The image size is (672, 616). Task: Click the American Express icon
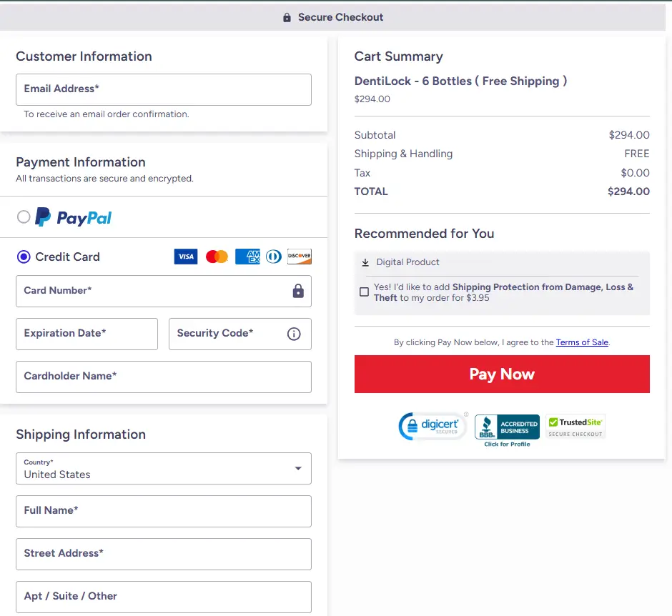click(x=247, y=257)
